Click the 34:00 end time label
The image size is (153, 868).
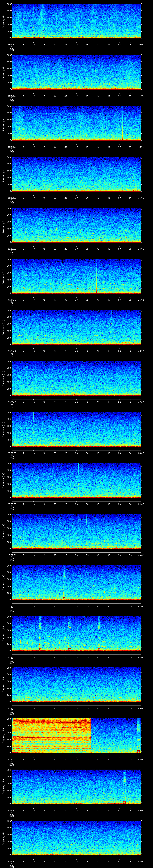point(141,249)
